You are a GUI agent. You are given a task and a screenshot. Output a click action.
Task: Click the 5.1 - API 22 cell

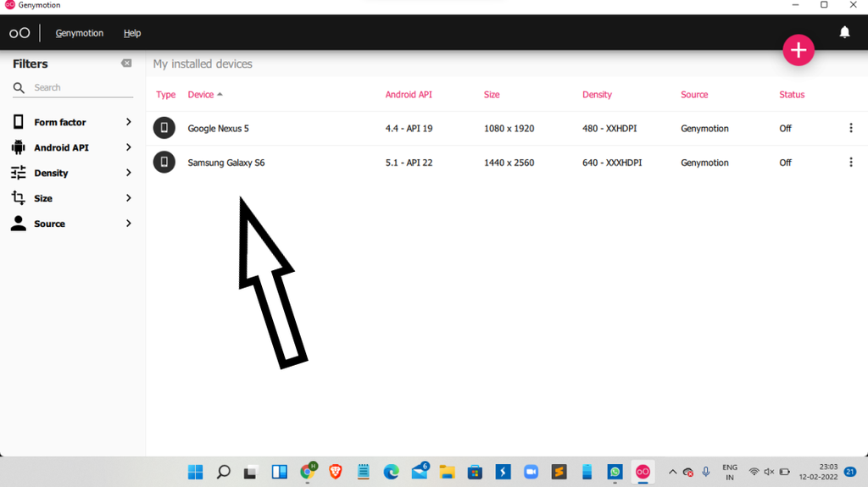pyautogui.click(x=409, y=163)
